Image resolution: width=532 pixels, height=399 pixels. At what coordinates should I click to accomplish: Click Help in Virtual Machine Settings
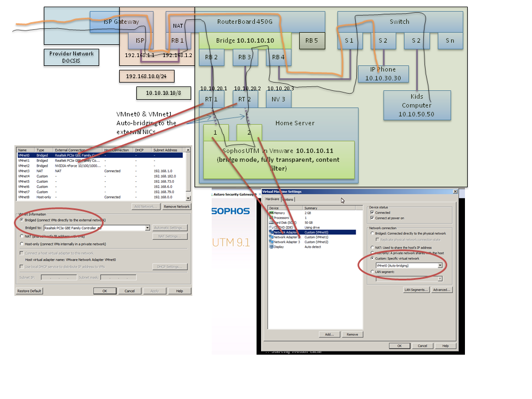click(446, 346)
